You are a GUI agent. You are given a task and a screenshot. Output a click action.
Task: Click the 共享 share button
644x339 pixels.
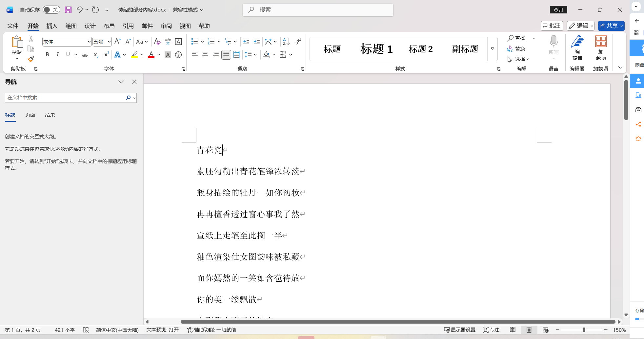(x=611, y=26)
